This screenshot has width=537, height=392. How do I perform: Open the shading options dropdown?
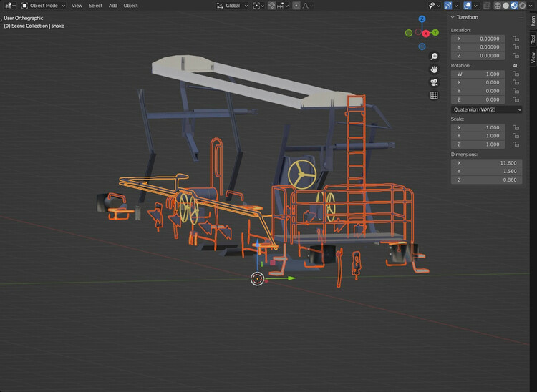click(x=529, y=6)
